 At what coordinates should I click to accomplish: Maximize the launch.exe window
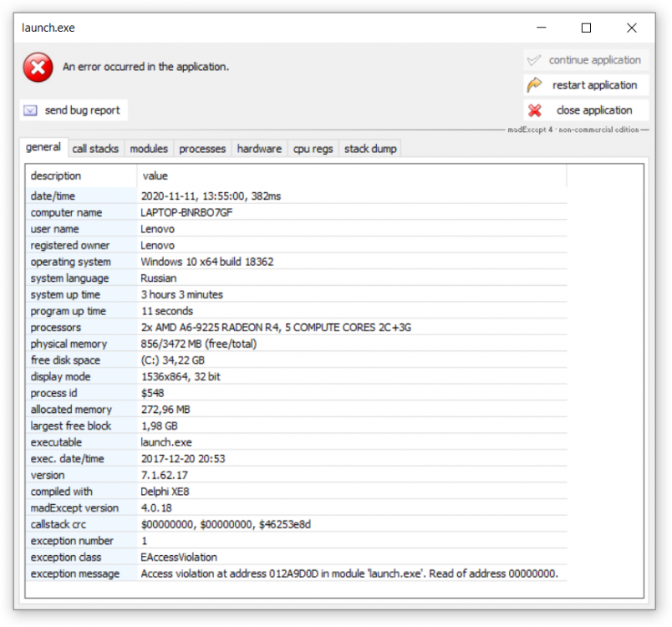click(586, 28)
